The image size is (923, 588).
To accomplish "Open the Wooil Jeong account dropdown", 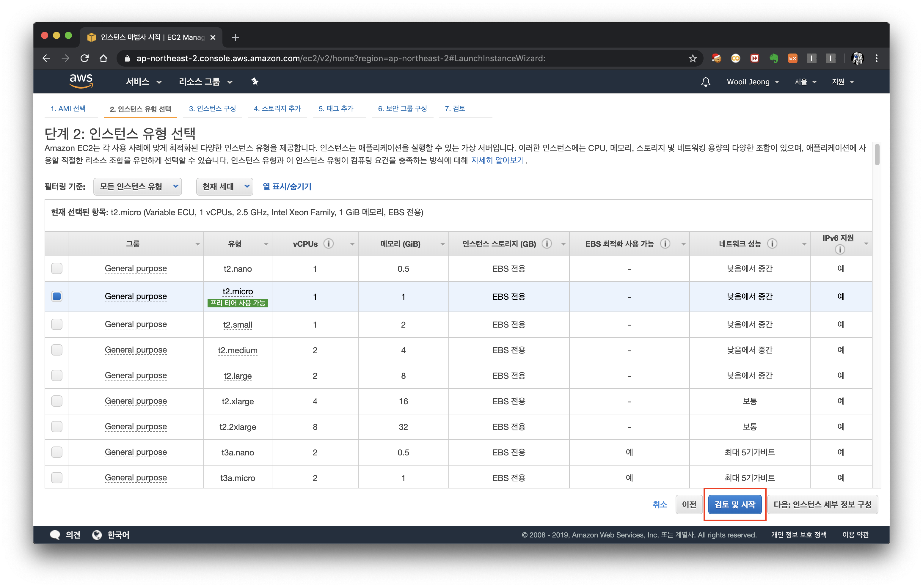I will [753, 82].
